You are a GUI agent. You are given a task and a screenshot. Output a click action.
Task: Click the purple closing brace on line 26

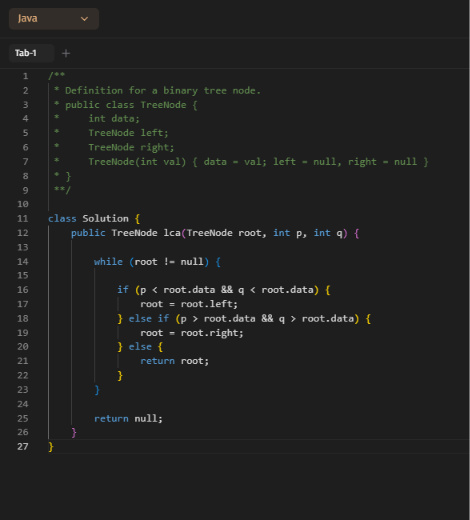74,433
